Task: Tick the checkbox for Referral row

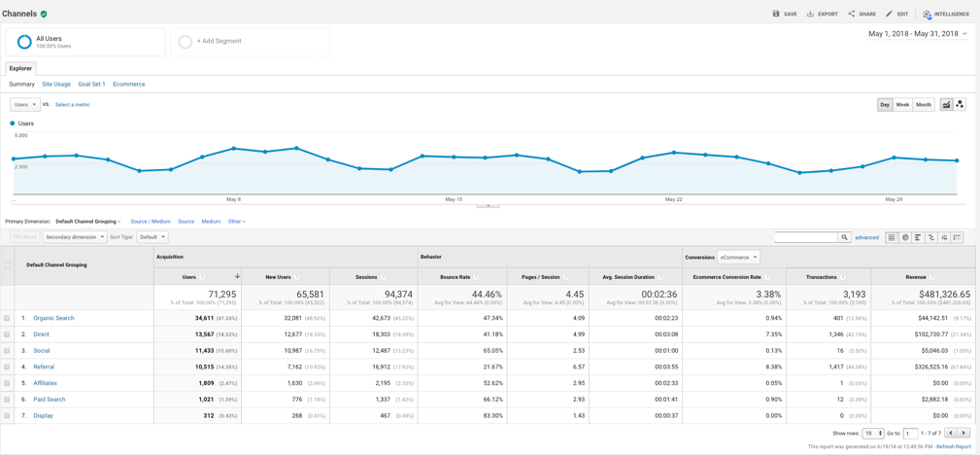Action: point(8,367)
